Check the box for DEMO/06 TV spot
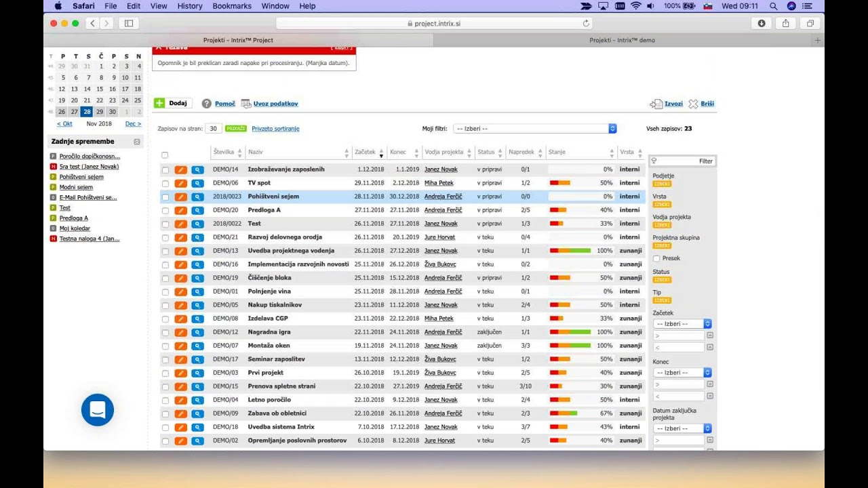 [x=165, y=183]
